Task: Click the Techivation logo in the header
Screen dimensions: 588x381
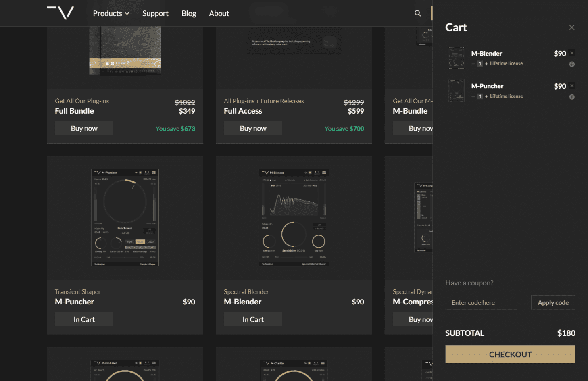Action: [x=60, y=13]
